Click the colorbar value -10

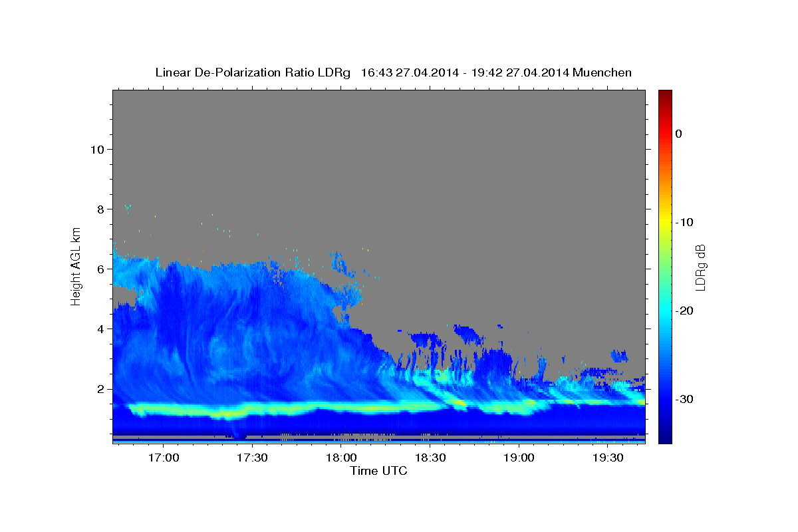tap(686, 222)
